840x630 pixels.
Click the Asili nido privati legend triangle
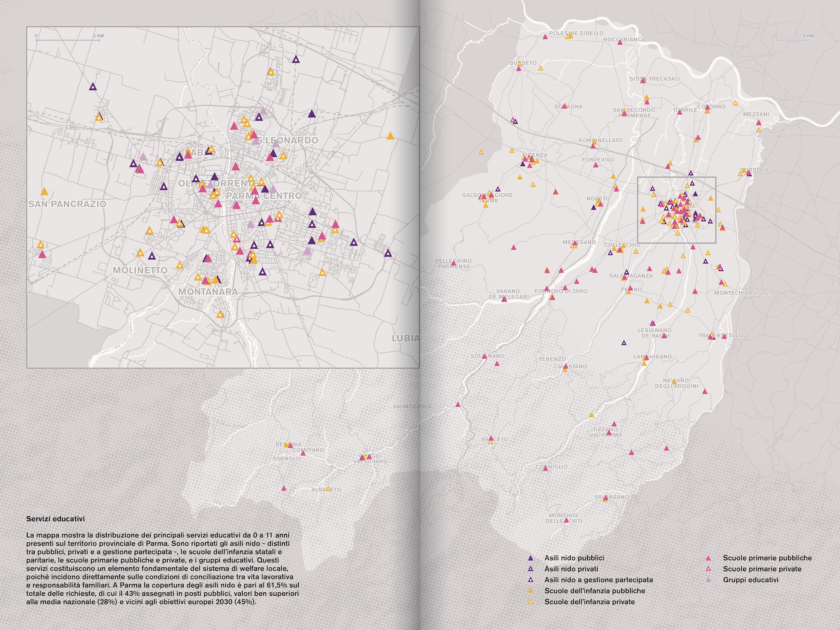pos(531,569)
